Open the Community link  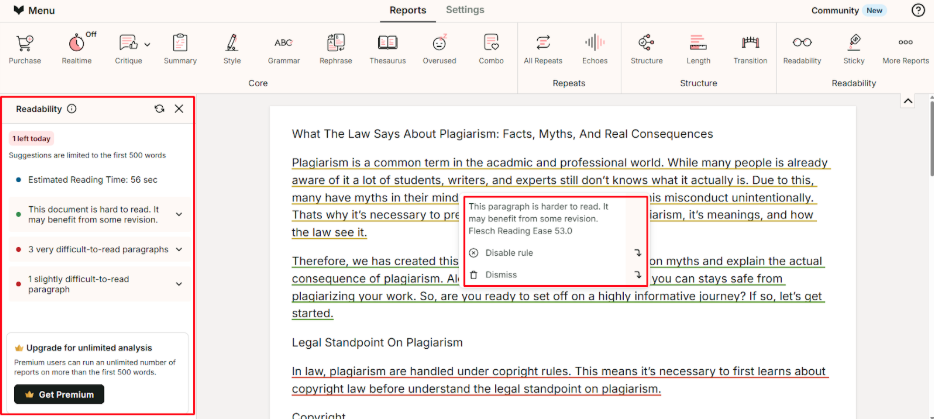pos(835,10)
